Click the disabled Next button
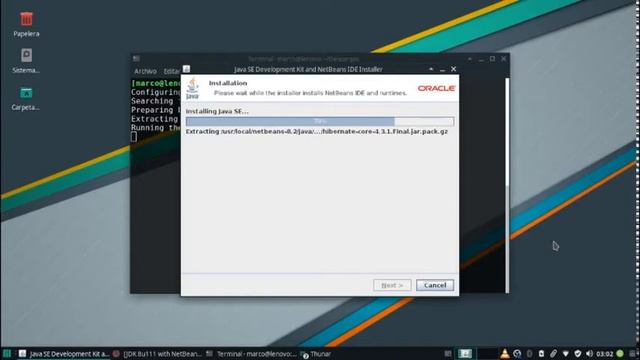The image size is (640, 360). (392, 285)
